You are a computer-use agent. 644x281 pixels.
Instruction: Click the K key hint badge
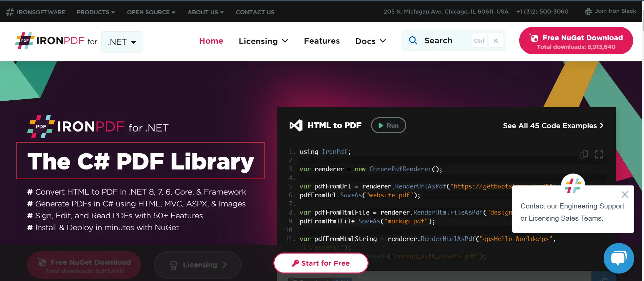click(496, 41)
